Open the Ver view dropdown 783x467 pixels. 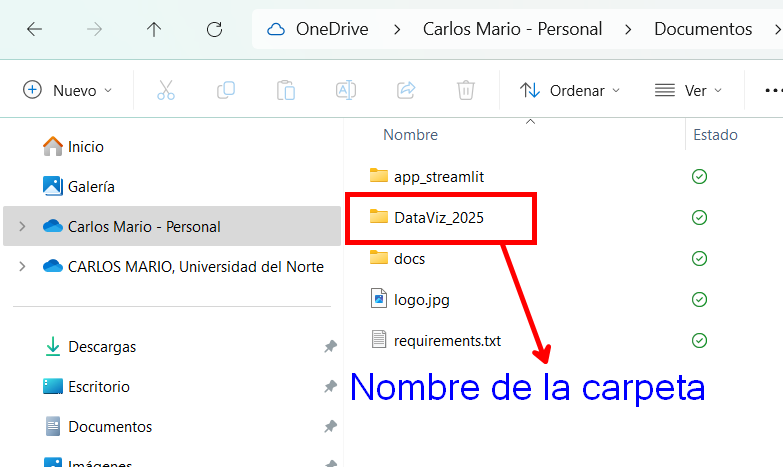[688, 90]
